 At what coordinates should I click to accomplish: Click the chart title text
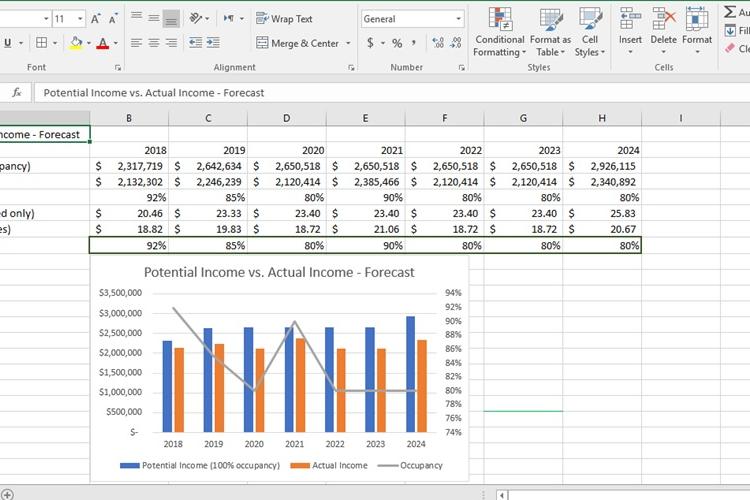click(x=279, y=272)
